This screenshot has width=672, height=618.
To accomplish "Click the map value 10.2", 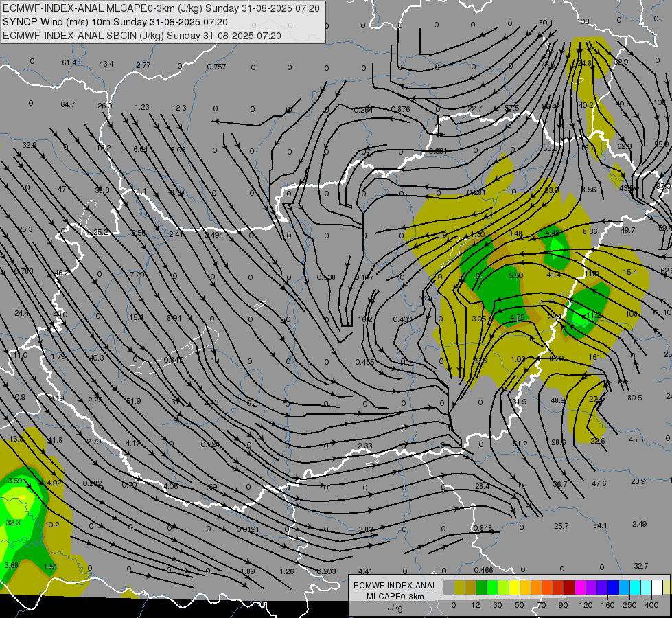I will click(52, 525).
